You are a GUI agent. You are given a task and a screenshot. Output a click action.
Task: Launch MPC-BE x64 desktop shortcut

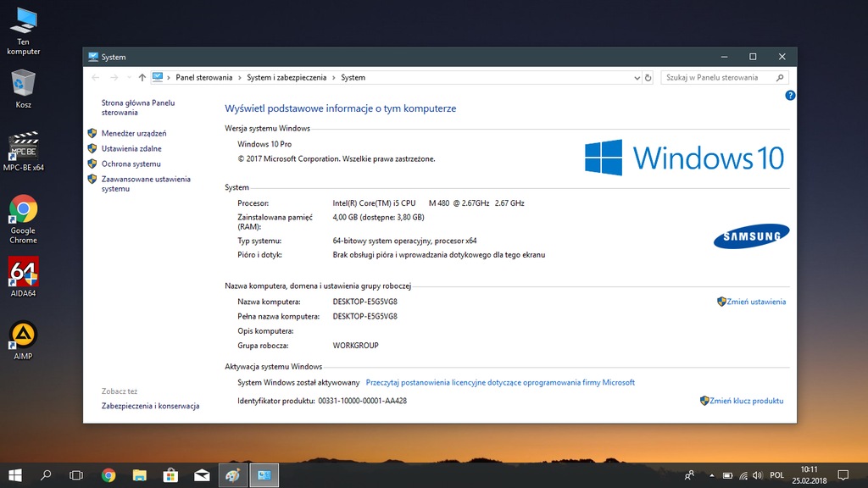pyautogui.click(x=23, y=152)
